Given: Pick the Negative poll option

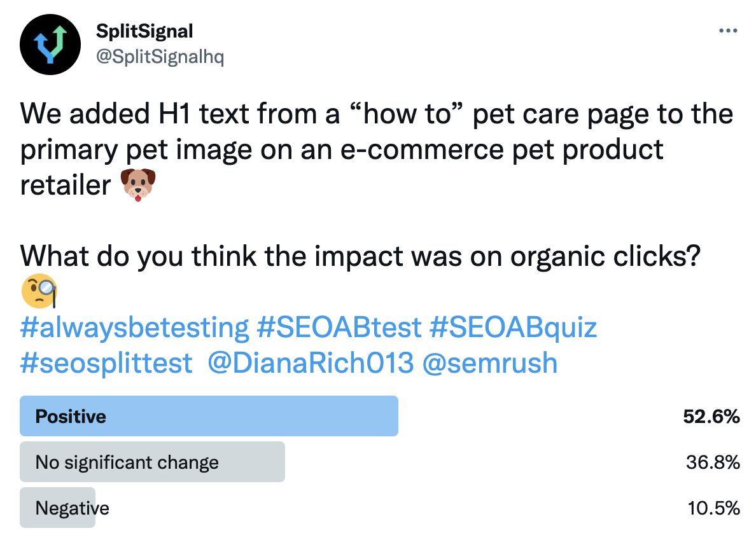Looking at the screenshot, I should [72, 508].
